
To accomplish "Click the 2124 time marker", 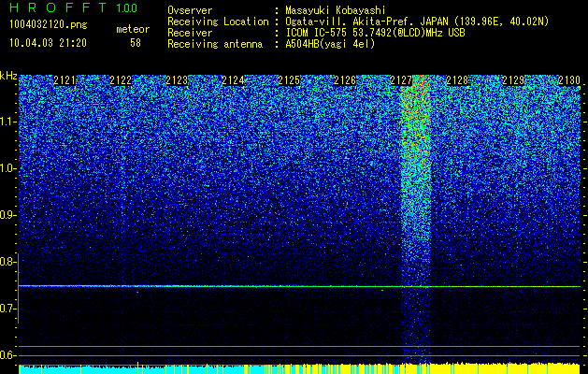I will [233, 80].
